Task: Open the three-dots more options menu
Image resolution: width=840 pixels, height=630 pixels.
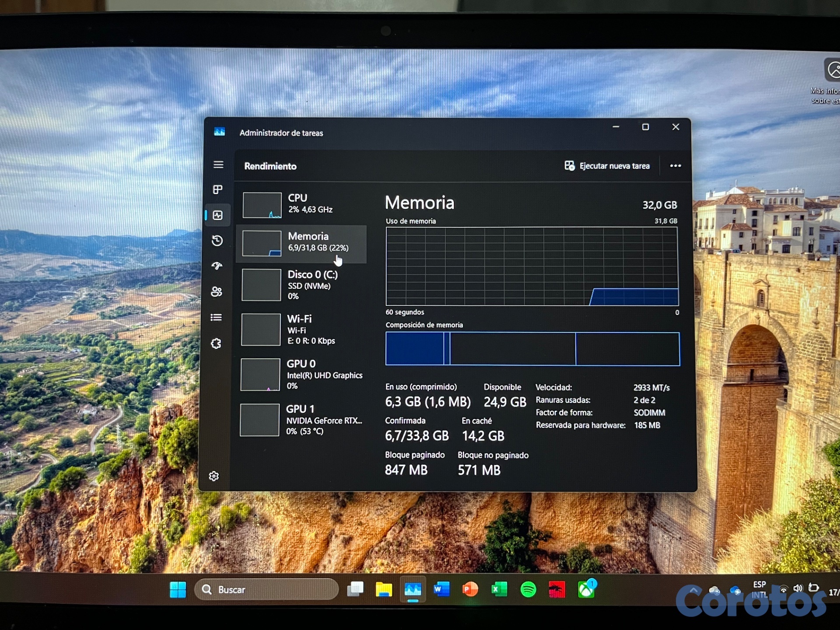Action: pos(675,166)
